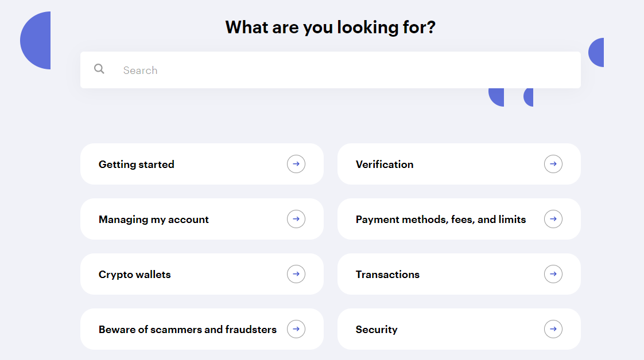Click the arrow icon beside Verification

(x=553, y=164)
